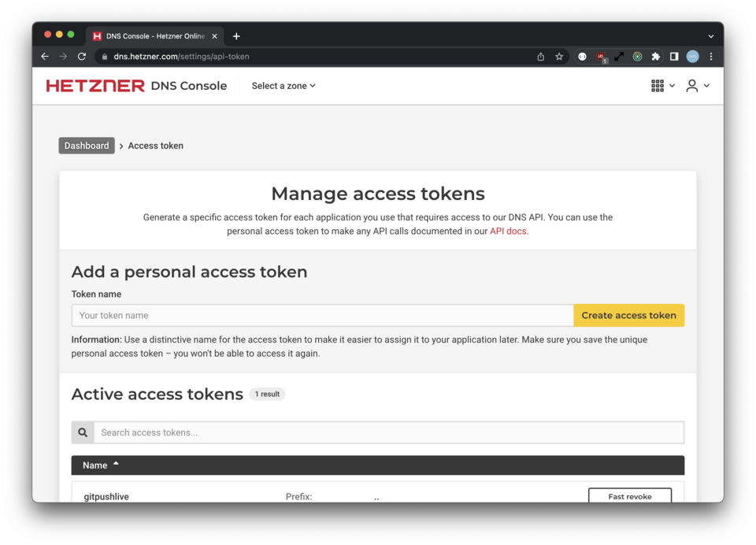Open the uBlock Origin extension icon
This screenshot has height=545, width=756.
[601, 57]
